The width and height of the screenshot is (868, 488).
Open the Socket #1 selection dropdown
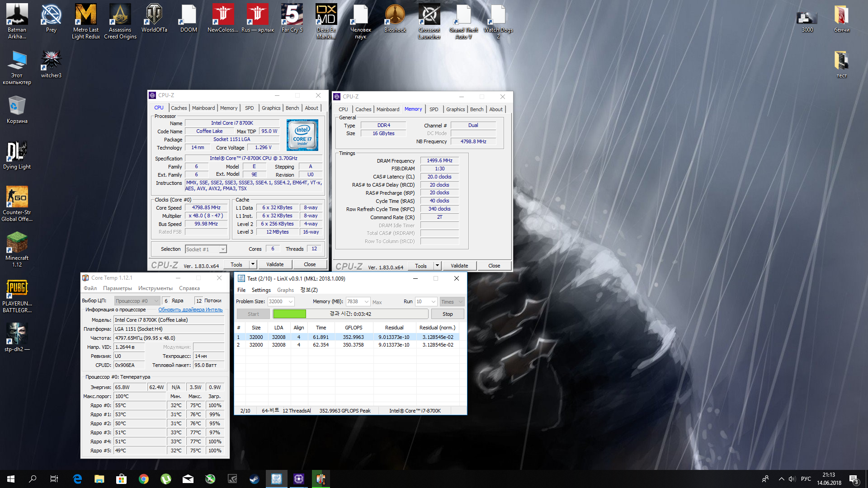(x=222, y=249)
